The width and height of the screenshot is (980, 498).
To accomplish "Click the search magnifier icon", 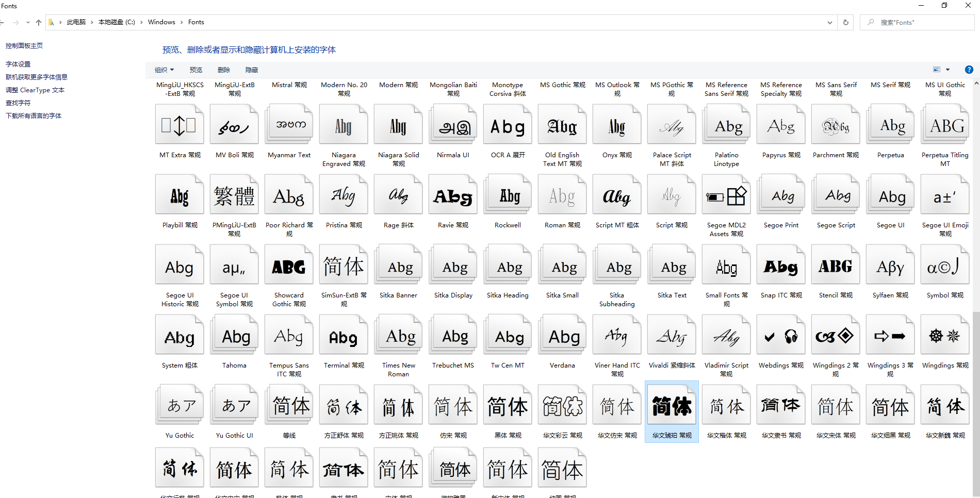I will pos(870,22).
